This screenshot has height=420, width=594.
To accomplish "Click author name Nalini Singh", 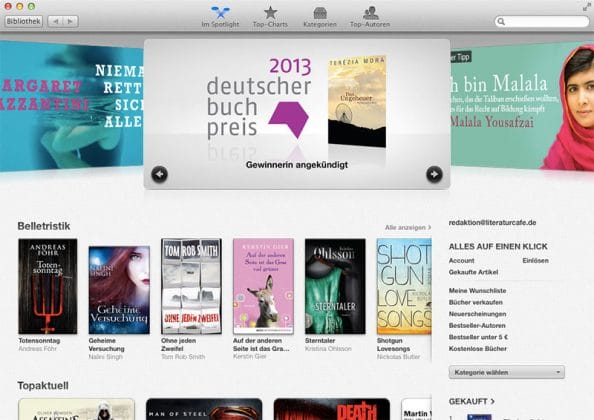I will tap(106, 357).
